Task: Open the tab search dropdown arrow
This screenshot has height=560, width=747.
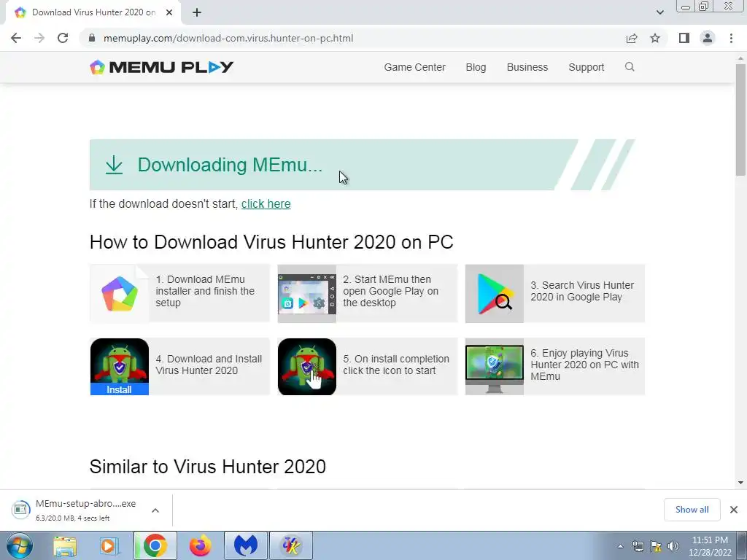Action: coord(659,12)
